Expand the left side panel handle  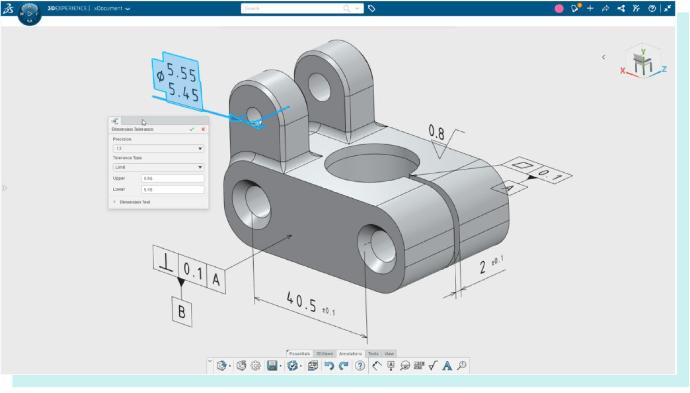tap(4, 188)
